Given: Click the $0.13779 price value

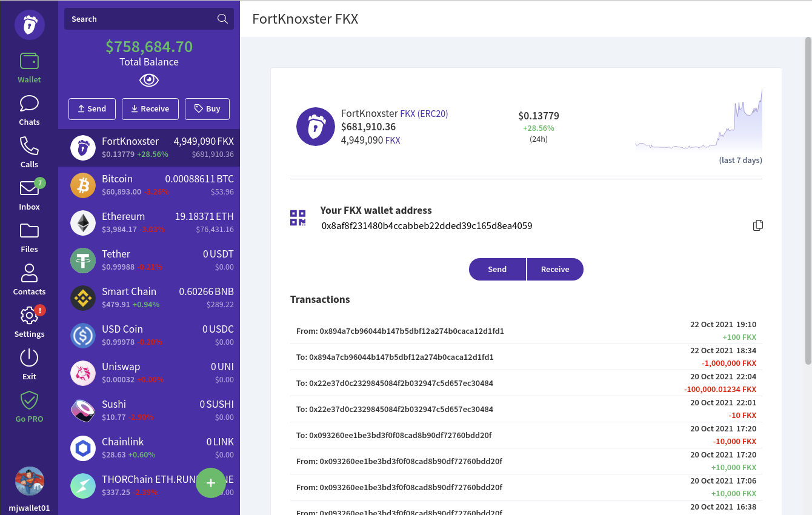Looking at the screenshot, I should pos(539,116).
